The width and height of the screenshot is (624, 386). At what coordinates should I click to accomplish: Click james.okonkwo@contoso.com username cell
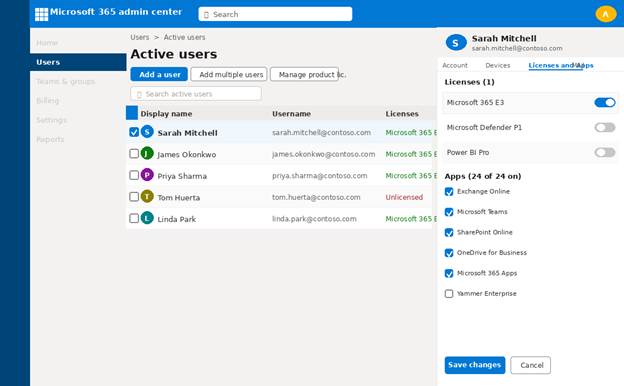coord(324,154)
